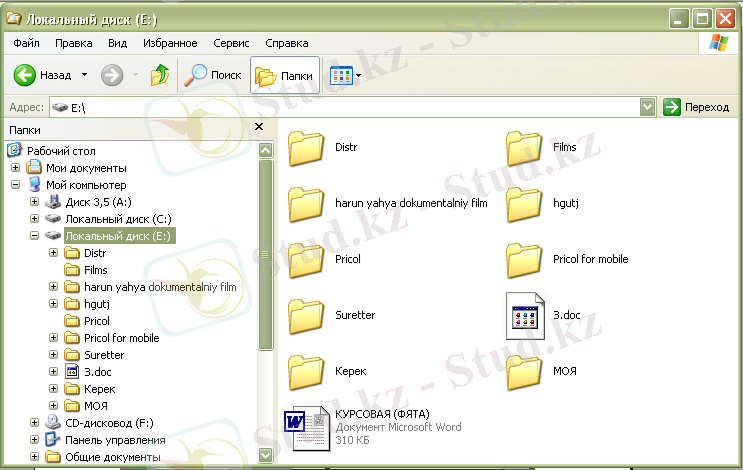743x470 pixels.
Task: Open the Избранное menu
Action: (x=169, y=44)
